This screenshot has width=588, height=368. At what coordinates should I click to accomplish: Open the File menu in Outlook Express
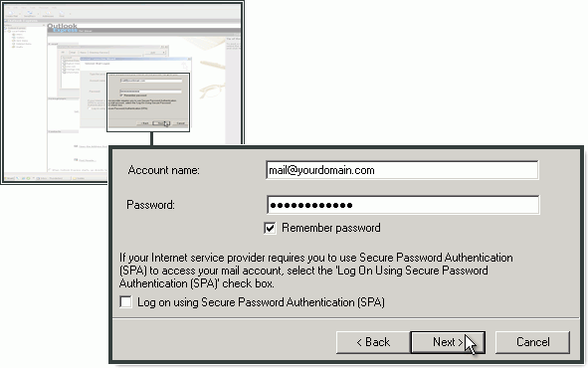pos(7,7)
